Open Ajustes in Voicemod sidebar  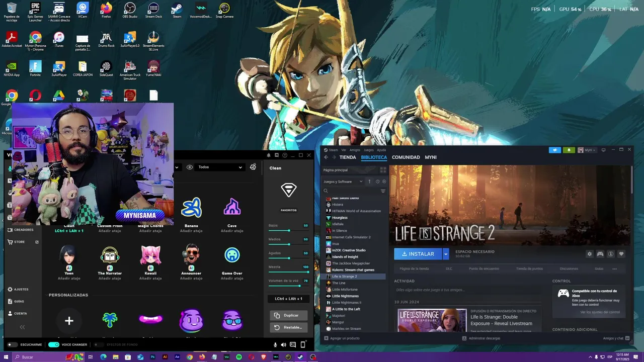click(x=18, y=290)
